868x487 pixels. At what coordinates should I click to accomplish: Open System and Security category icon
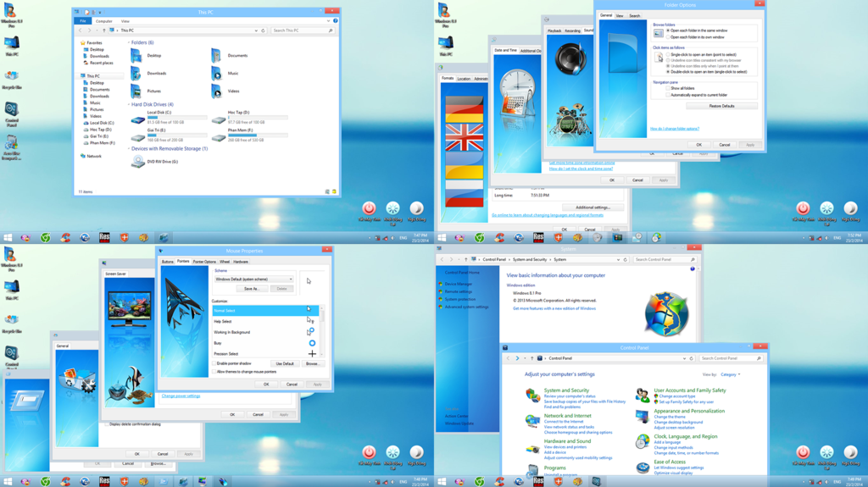point(532,396)
